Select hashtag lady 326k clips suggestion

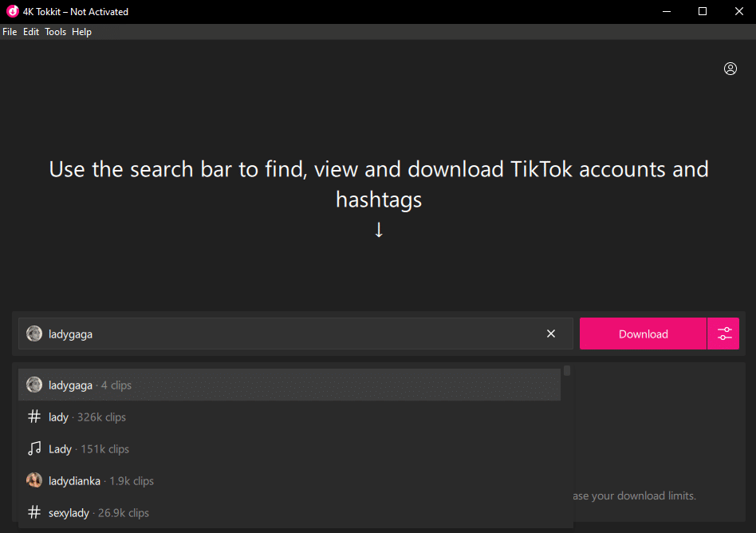289,417
